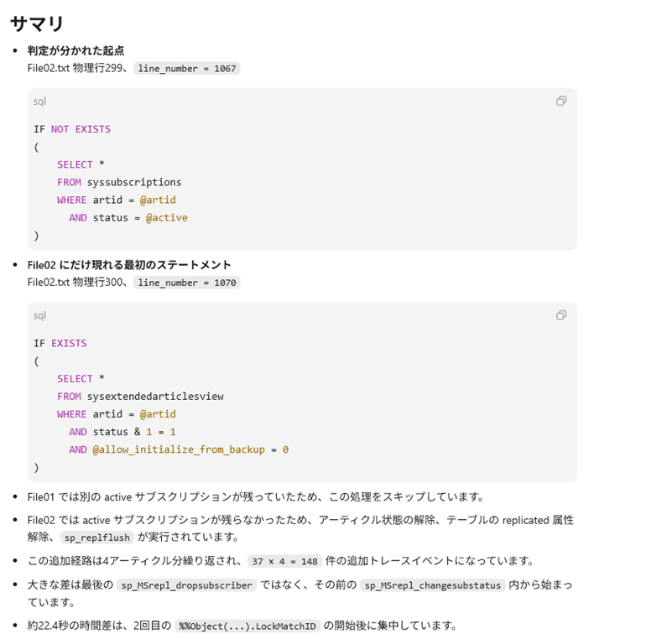This screenshot has width=646, height=644.
Task: Click the サマリ heading
Action: (x=37, y=23)
